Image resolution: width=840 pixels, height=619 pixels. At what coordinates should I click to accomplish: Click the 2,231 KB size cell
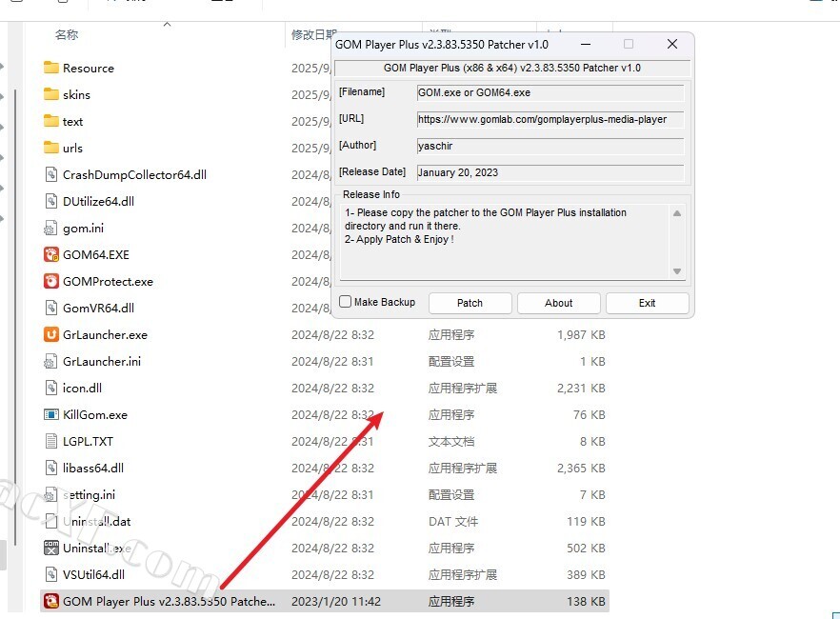(x=581, y=388)
